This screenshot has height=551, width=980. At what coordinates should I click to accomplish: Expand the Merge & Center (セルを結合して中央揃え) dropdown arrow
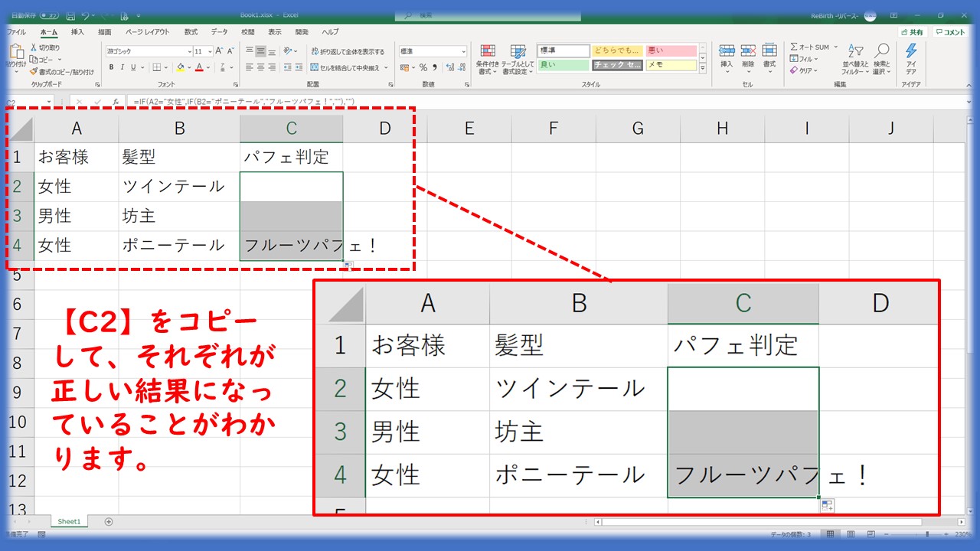386,67
